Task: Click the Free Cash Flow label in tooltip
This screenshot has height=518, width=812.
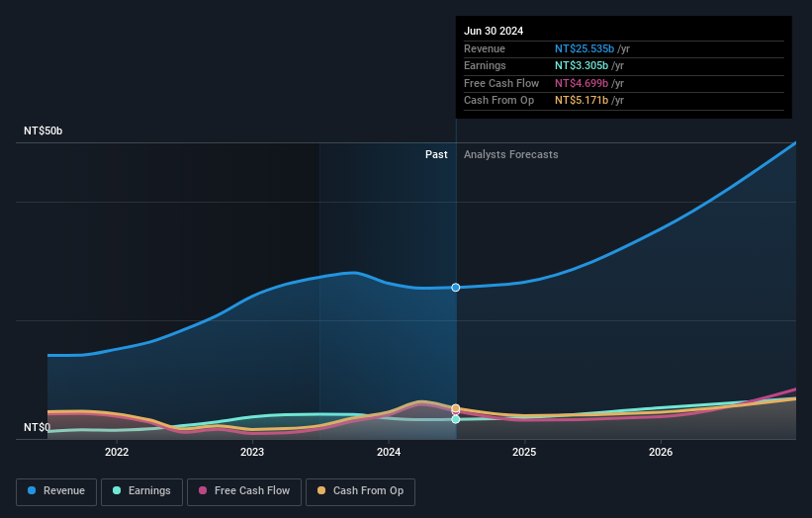Action: [x=501, y=83]
